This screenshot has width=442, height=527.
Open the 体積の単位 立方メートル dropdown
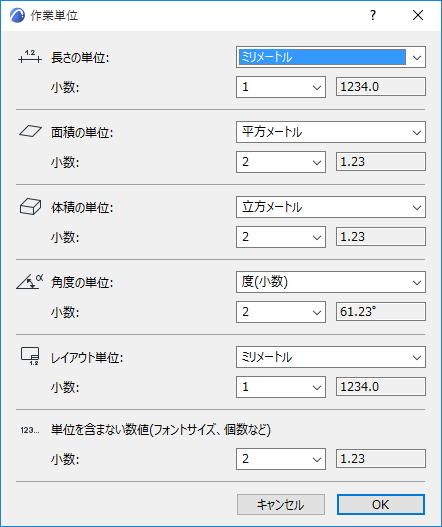coord(331,207)
